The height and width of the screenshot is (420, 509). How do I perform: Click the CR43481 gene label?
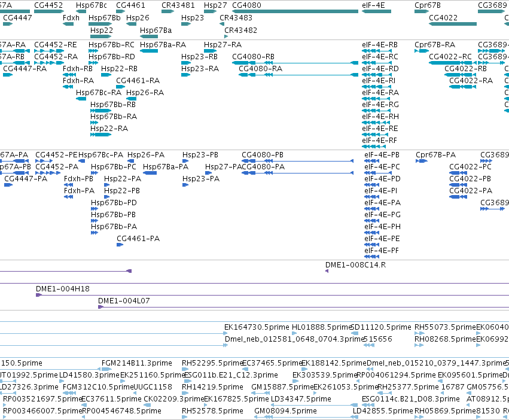pos(178,5)
